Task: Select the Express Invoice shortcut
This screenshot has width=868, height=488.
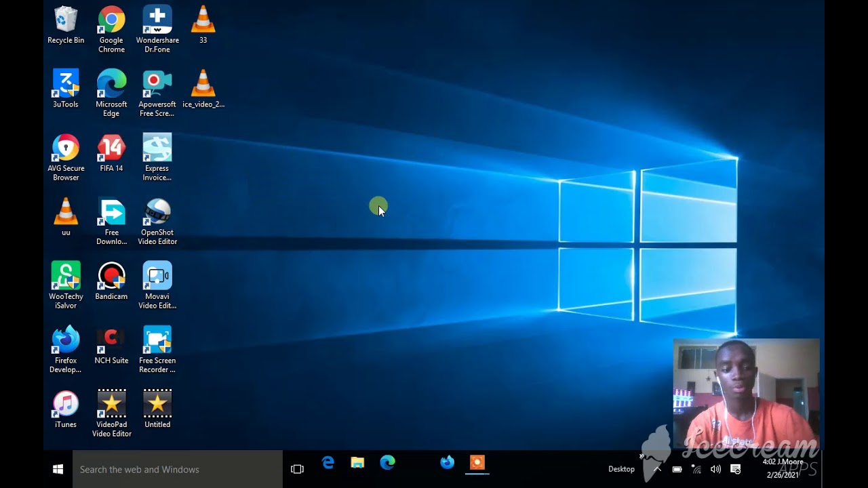Action: pos(157,158)
